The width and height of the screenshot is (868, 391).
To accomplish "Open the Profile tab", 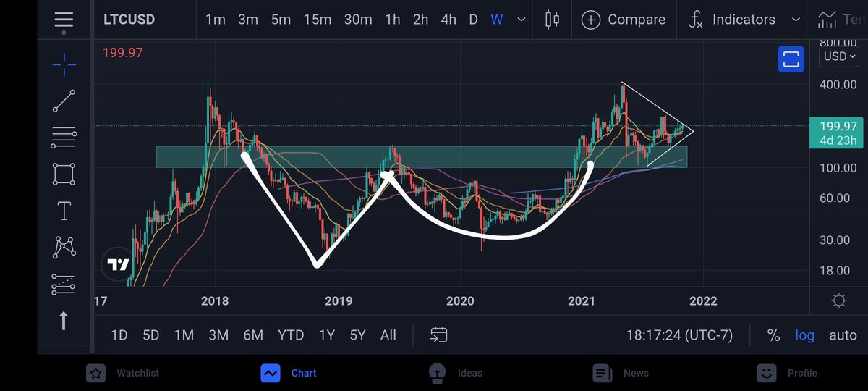I will point(787,373).
